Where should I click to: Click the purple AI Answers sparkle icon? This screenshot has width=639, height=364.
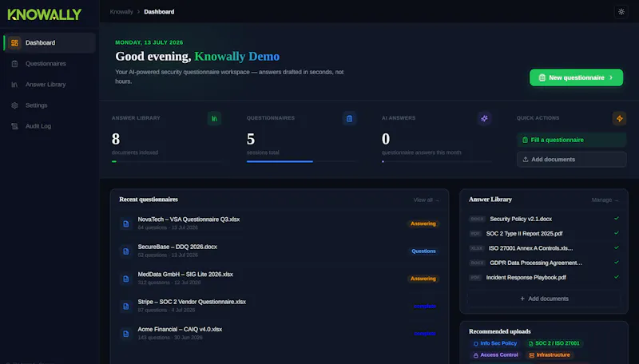[x=484, y=118]
